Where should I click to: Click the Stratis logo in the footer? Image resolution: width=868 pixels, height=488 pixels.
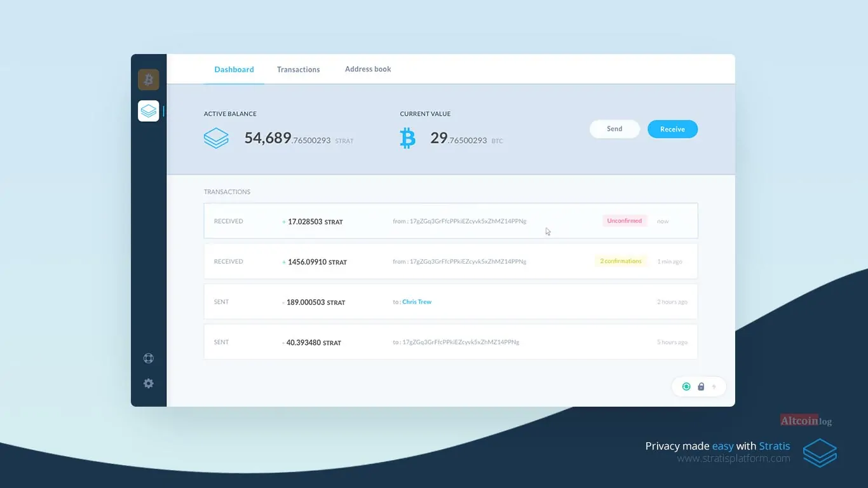(820, 452)
